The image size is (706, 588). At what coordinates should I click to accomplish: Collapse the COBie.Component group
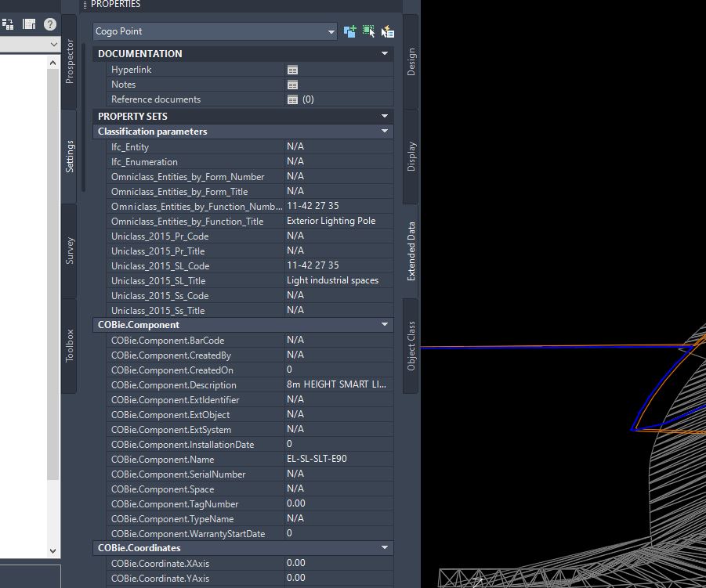click(385, 324)
